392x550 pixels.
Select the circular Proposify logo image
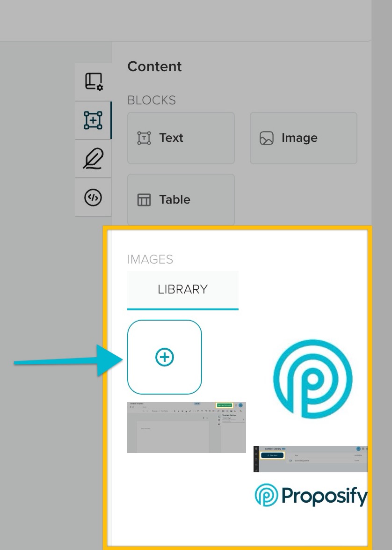[312, 379]
